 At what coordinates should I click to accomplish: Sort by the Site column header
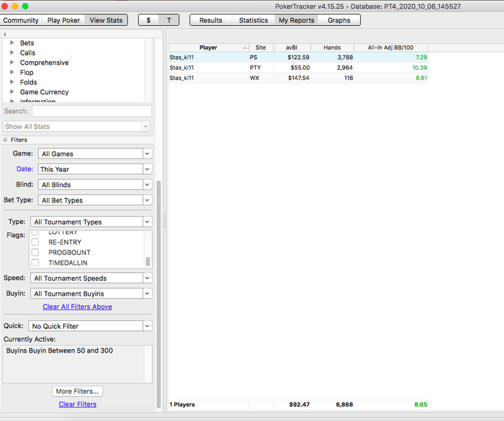[x=261, y=47]
